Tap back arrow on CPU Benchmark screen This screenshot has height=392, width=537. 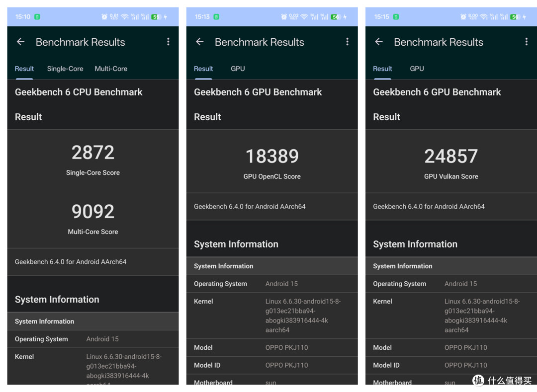(x=20, y=42)
